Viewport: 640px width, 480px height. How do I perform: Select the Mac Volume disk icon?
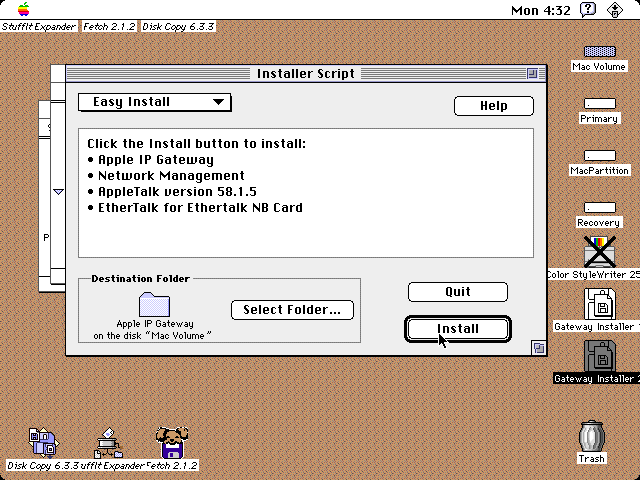pyautogui.click(x=599, y=51)
